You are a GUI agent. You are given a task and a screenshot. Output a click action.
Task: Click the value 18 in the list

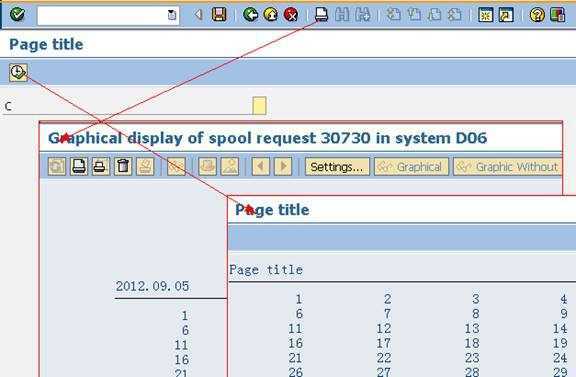tap(472, 343)
